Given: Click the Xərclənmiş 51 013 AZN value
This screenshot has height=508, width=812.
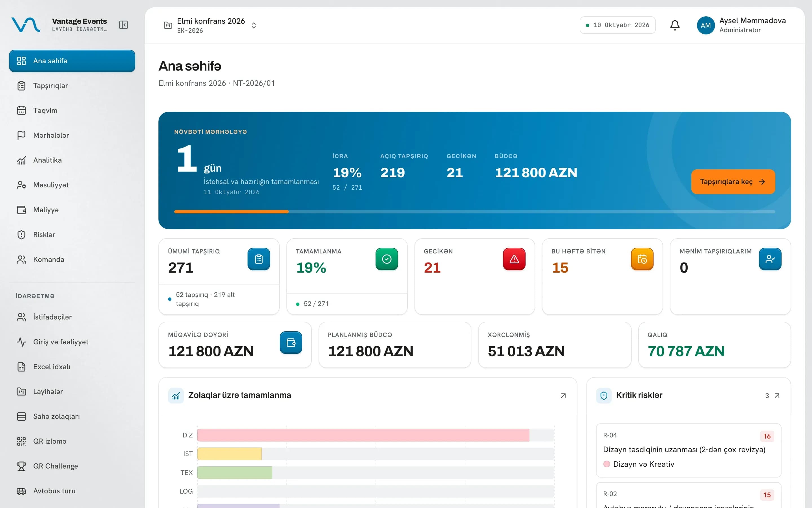Looking at the screenshot, I should point(526,351).
